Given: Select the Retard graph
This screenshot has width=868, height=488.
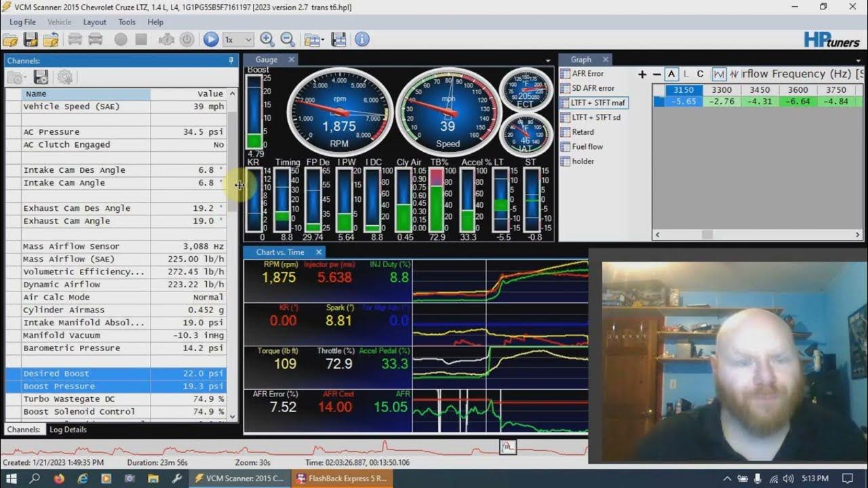Looking at the screenshot, I should pyautogui.click(x=583, y=132).
